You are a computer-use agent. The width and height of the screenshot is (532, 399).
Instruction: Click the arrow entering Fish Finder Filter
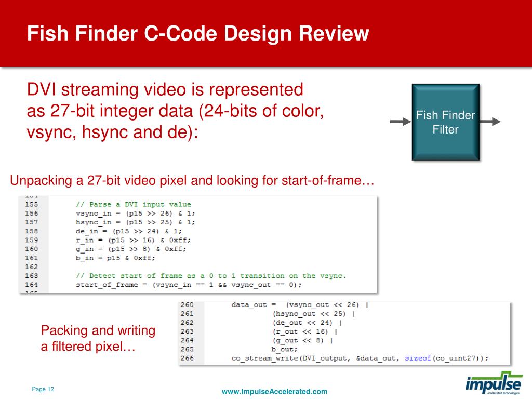[401, 122]
